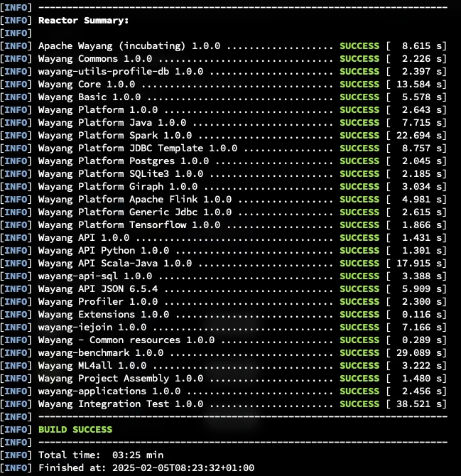Click the 'Reactor Summary:' heading text

click(x=83, y=21)
